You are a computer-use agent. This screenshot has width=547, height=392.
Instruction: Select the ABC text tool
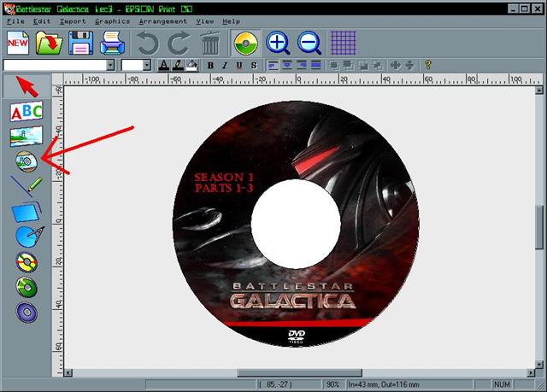[26, 111]
